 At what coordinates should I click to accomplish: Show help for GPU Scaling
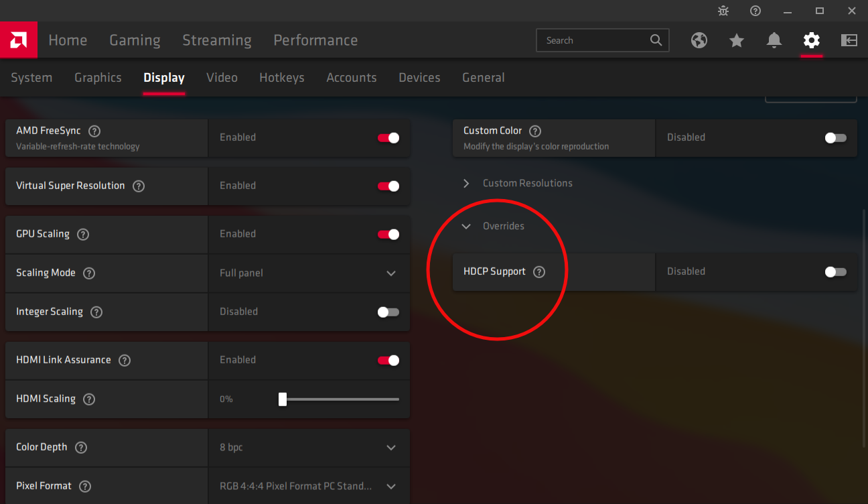tap(83, 235)
